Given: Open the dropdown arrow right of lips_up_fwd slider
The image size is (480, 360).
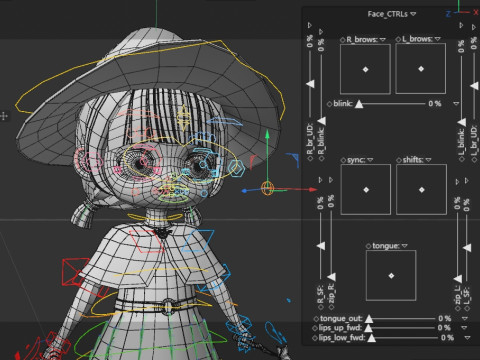Looking at the screenshot, I should (464, 328).
